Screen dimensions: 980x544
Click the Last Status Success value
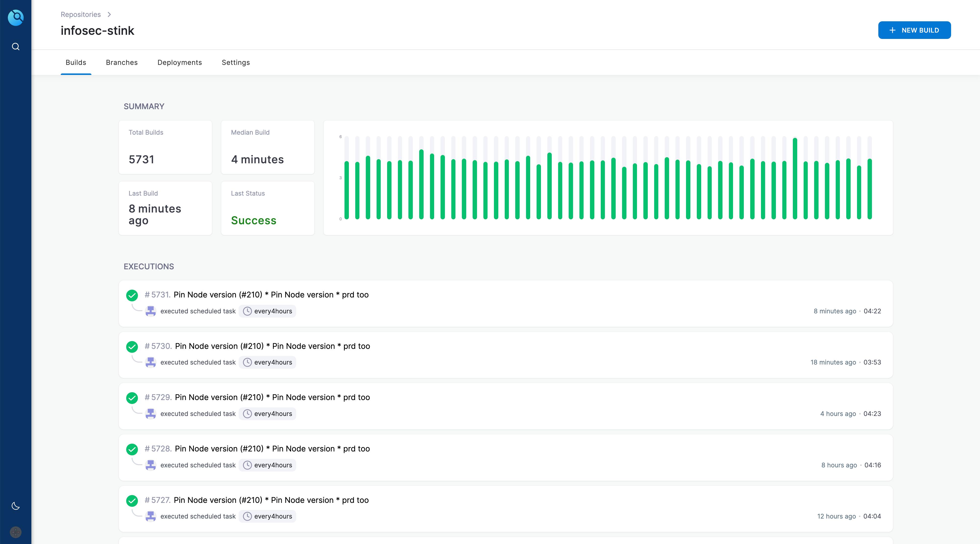[x=253, y=221]
